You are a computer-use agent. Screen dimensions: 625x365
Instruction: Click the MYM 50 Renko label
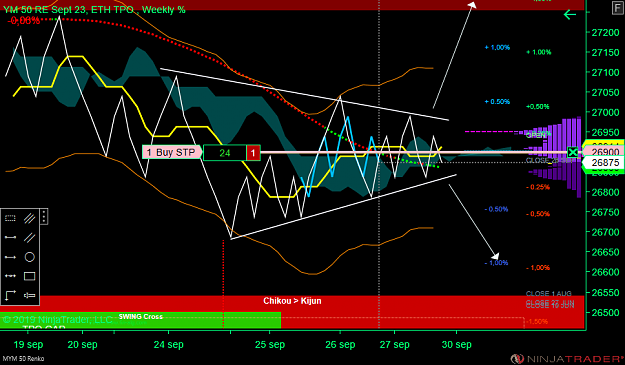coord(23,359)
